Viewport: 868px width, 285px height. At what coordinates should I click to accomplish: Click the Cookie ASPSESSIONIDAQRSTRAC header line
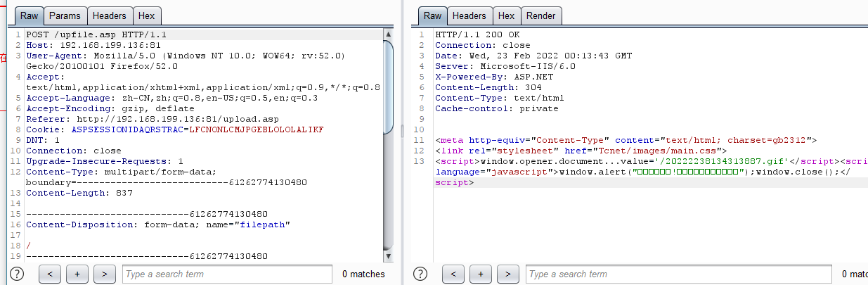(x=175, y=129)
